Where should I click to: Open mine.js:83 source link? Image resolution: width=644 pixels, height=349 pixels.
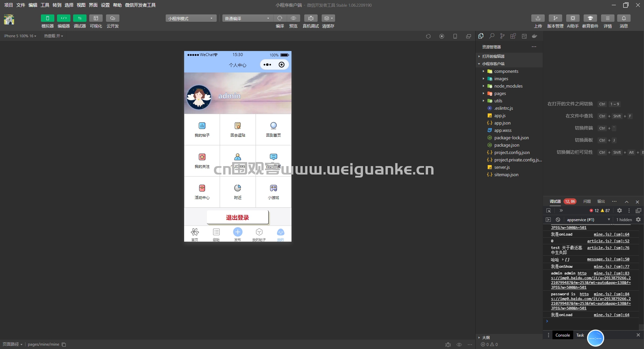611,273
